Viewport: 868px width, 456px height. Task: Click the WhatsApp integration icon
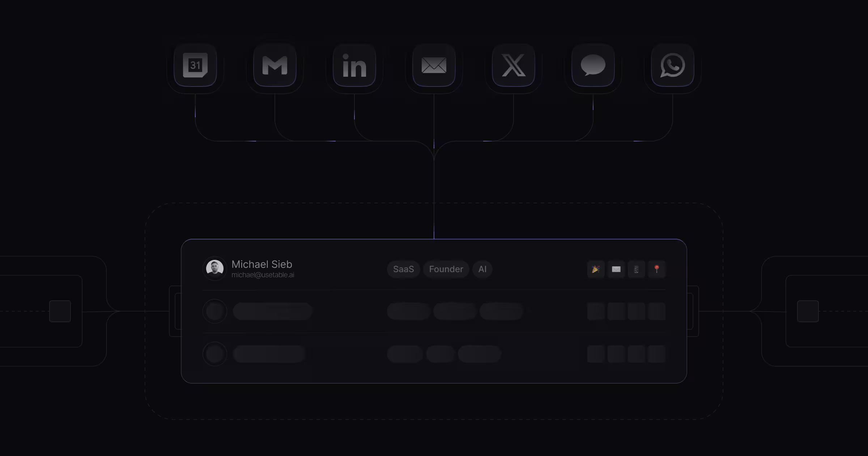point(673,65)
